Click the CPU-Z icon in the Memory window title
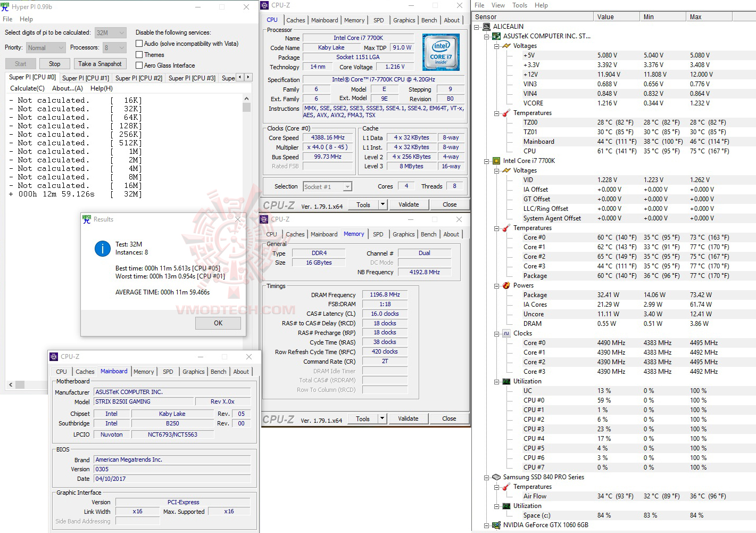The height and width of the screenshot is (533, 756). pos(264,219)
